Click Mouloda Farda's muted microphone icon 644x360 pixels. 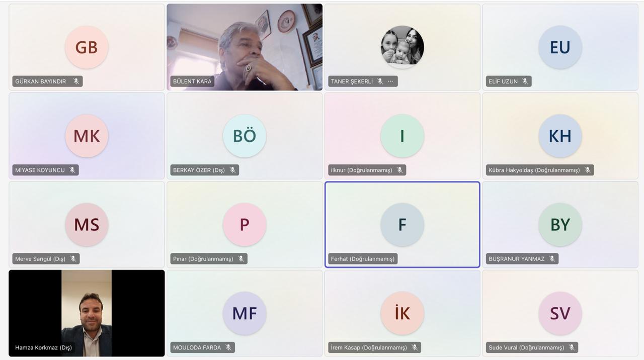coord(228,347)
